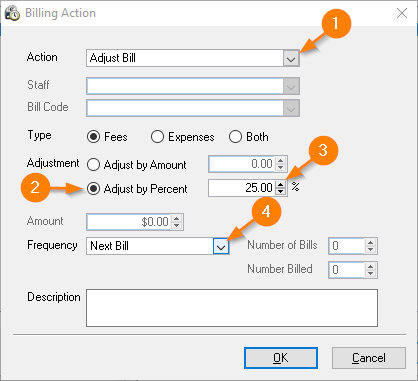
Task: Open the disabled Staff dropdown
Action: tap(291, 87)
